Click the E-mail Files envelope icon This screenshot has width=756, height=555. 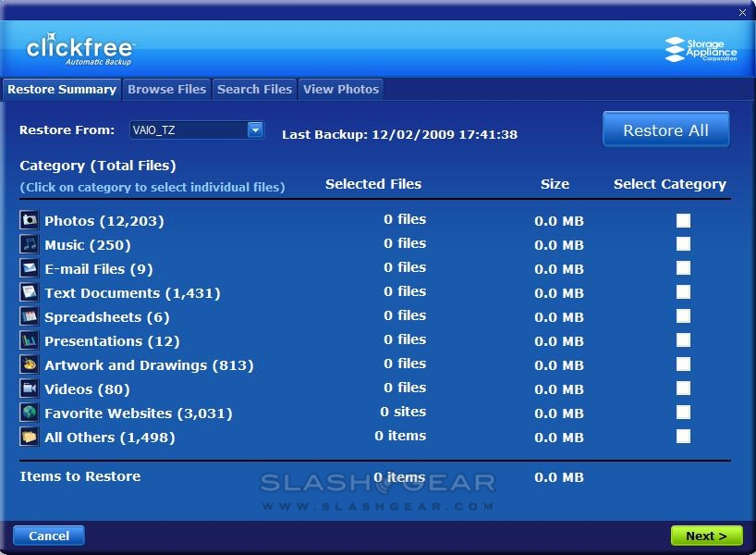point(30,268)
